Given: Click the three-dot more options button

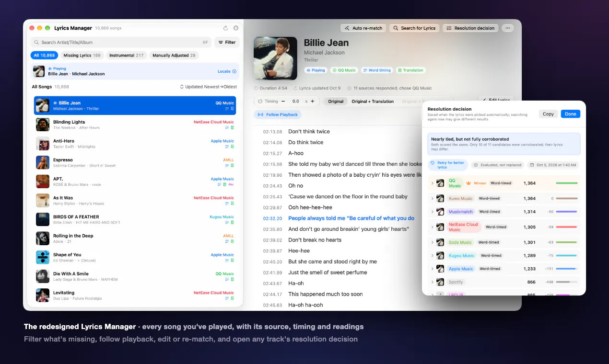Looking at the screenshot, I should click(x=507, y=28).
